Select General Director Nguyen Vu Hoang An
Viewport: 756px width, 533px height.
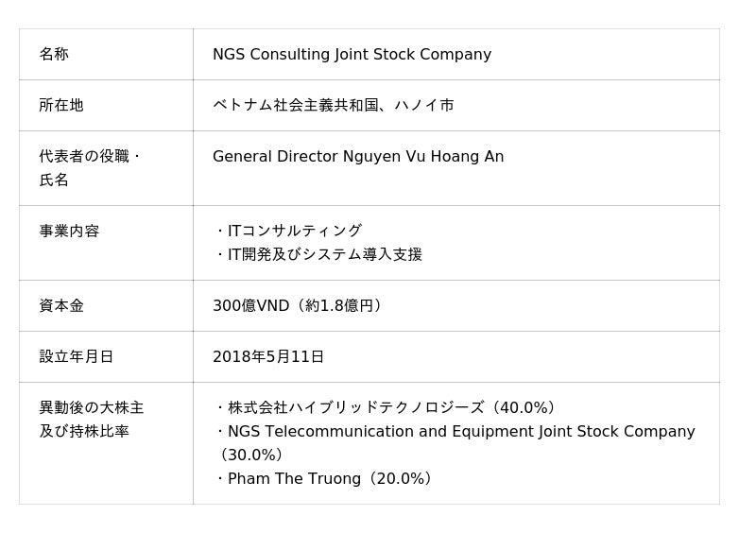tap(358, 157)
